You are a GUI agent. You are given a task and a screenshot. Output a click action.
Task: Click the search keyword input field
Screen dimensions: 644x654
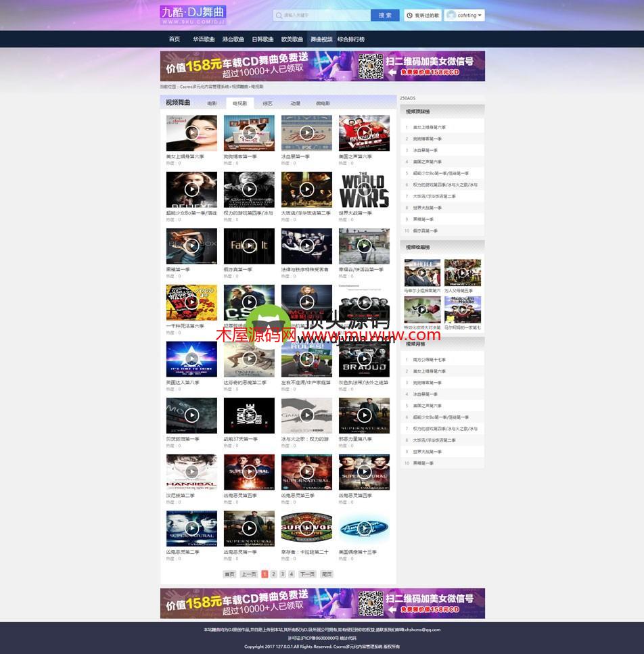(x=323, y=15)
